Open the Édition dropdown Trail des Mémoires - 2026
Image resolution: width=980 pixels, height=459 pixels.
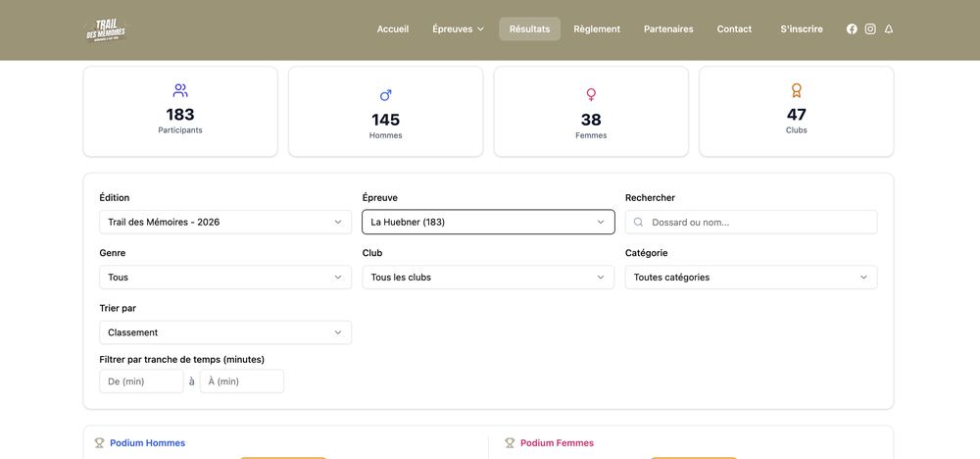(225, 222)
